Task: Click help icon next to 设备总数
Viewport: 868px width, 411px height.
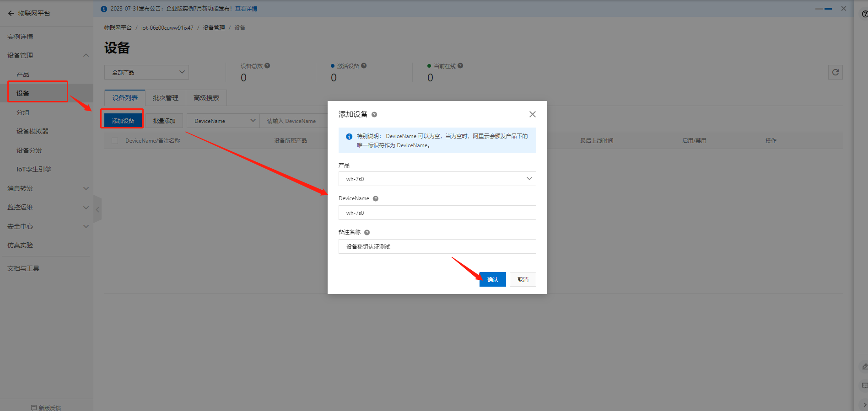Action: (267, 66)
